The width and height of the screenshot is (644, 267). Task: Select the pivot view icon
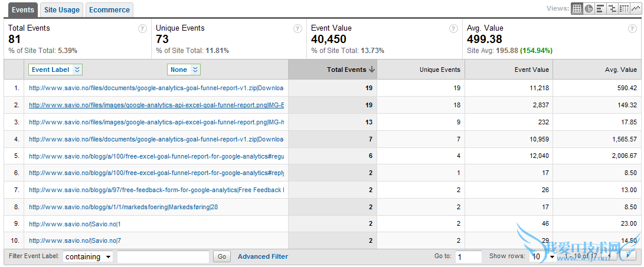pyautogui.click(x=624, y=9)
